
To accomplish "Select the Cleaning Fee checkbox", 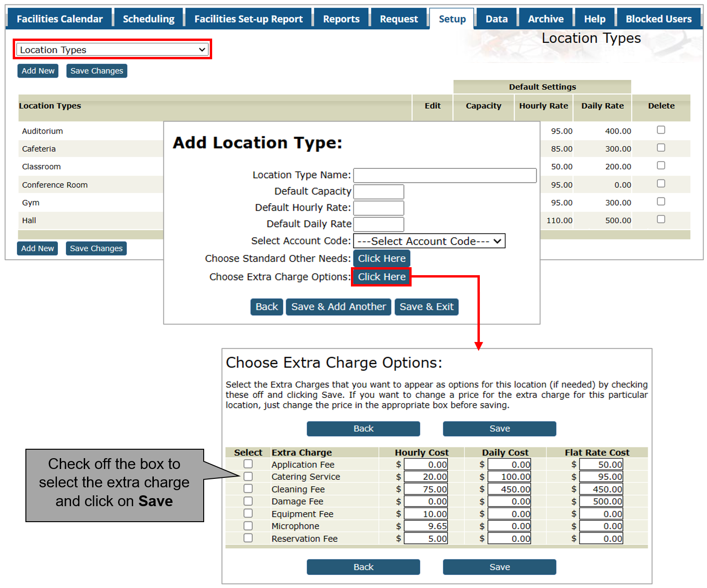I will [248, 489].
